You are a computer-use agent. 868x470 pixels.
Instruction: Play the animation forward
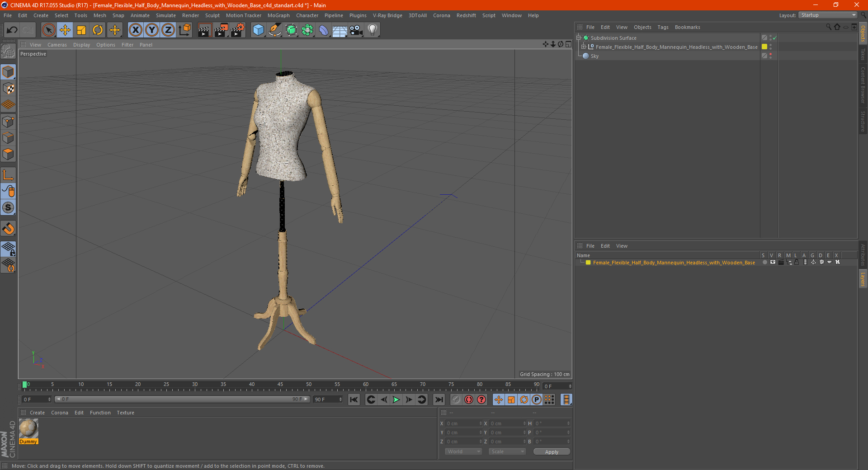click(x=396, y=399)
